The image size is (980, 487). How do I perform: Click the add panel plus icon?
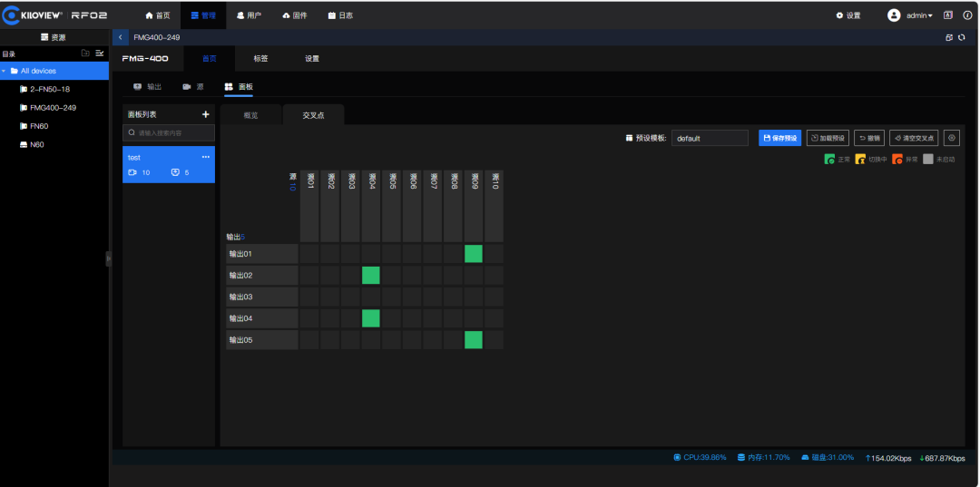click(x=205, y=114)
